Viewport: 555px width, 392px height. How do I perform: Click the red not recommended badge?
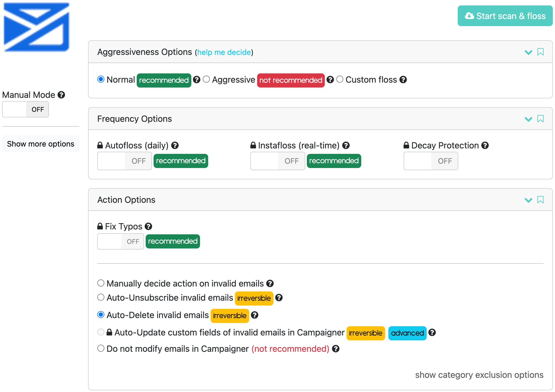pyautogui.click(x=291, y=80)
